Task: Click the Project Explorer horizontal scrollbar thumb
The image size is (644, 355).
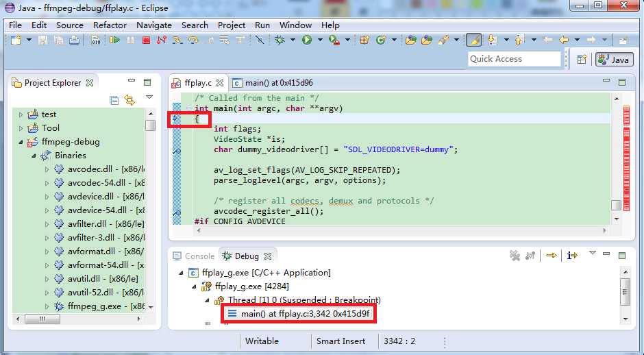Action: (42, 319)
